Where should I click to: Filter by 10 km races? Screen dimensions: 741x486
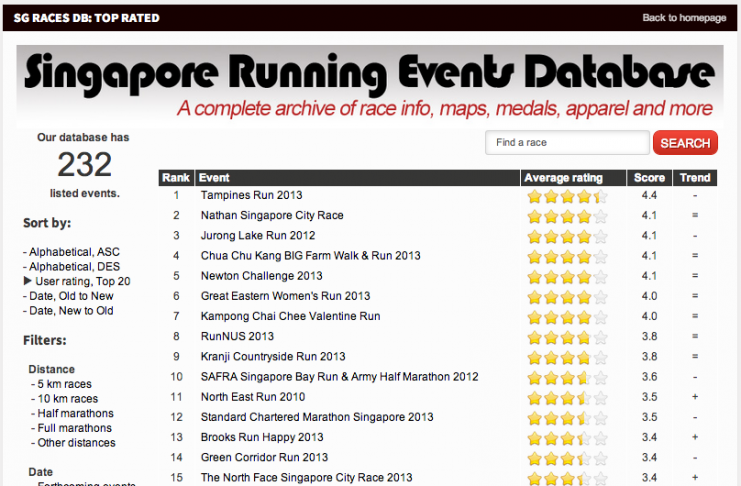(x=68, y=399)
